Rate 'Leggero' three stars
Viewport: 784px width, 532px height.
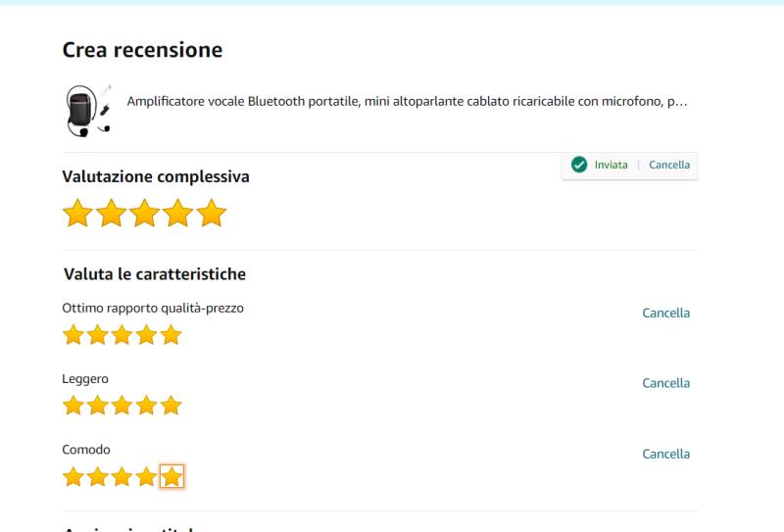coord(122,406)
